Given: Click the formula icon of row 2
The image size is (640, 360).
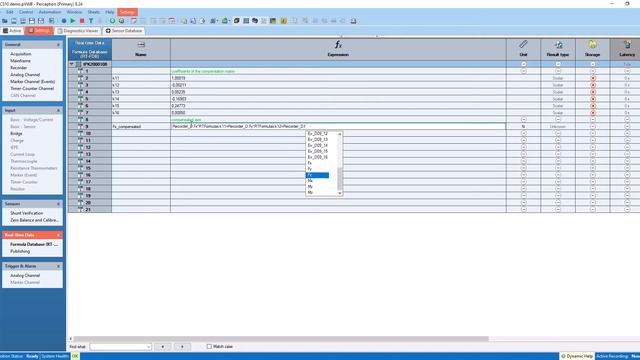Looking at the screenshot, I should point(80,78).
